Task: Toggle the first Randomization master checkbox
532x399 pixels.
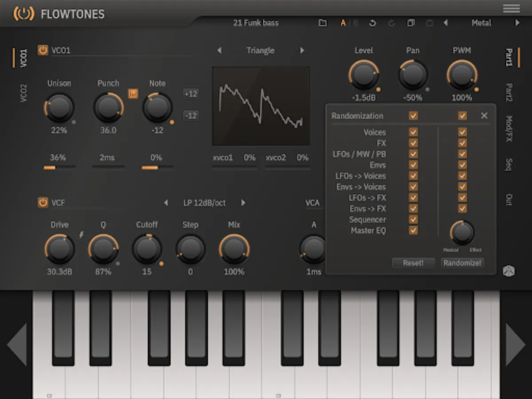Action: coord(413,116)
